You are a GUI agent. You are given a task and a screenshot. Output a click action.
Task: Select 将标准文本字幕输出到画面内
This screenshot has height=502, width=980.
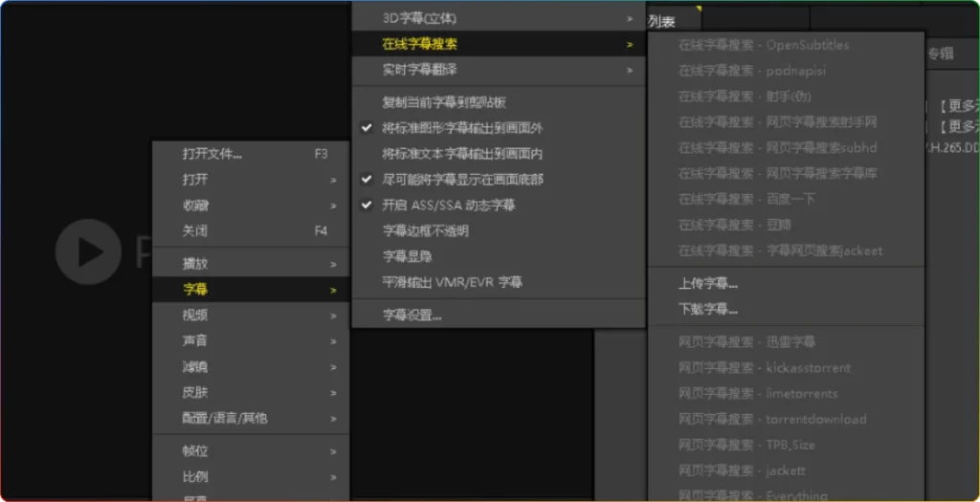tap(461, 154)
